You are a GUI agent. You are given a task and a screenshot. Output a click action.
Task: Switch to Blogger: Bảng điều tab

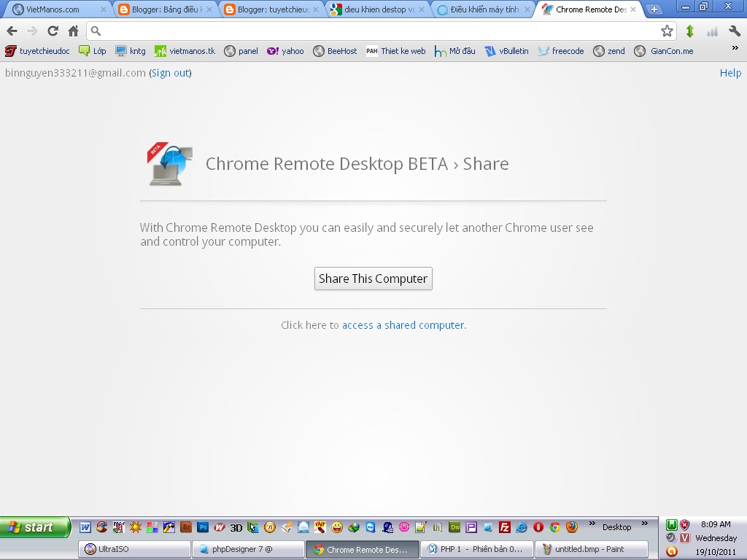click(165, 9)
